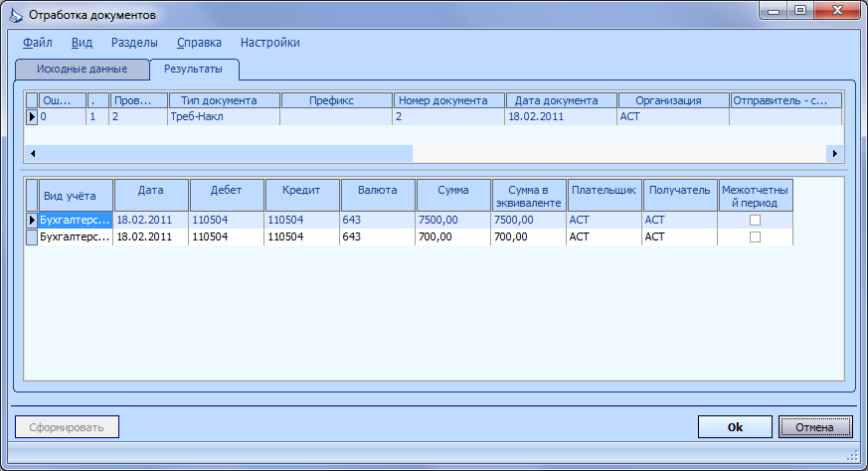This screenshot has width=868, height=471.
Task: Click the Ok button
Action: click(x=735, y=426)
